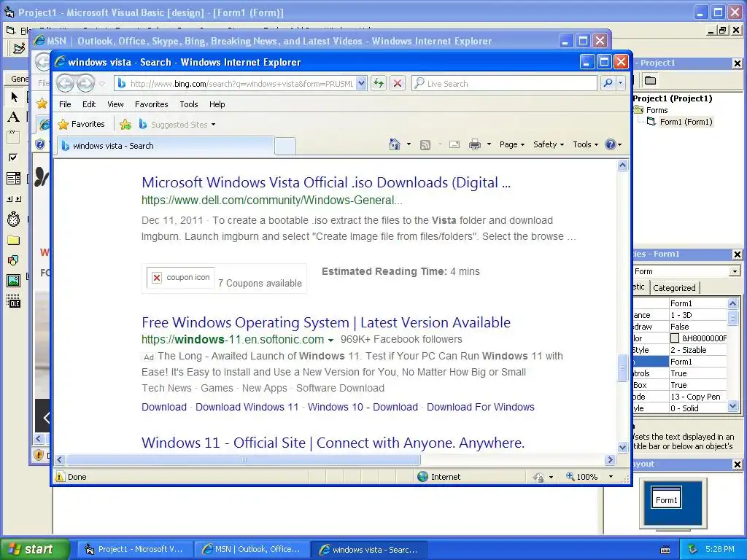Click the Windows Start button

tap(35, 549)
